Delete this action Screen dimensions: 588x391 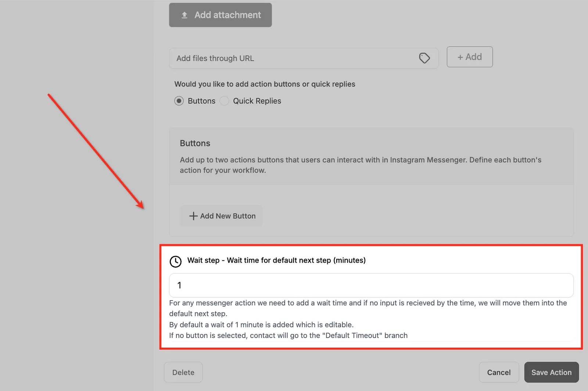coord(183,372)
